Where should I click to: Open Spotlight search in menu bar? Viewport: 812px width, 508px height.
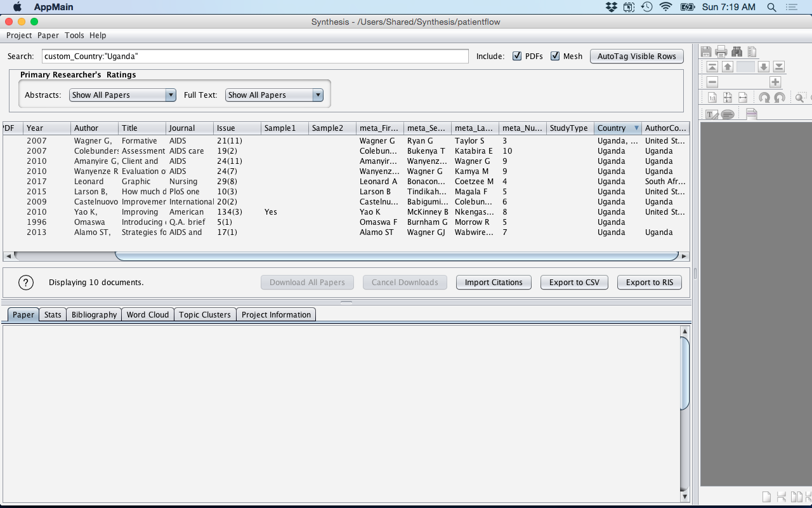pos(771,7)
